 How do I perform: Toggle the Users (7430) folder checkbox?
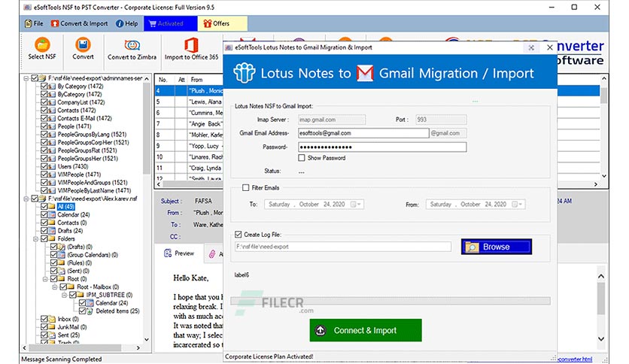(x=44, y=166)
